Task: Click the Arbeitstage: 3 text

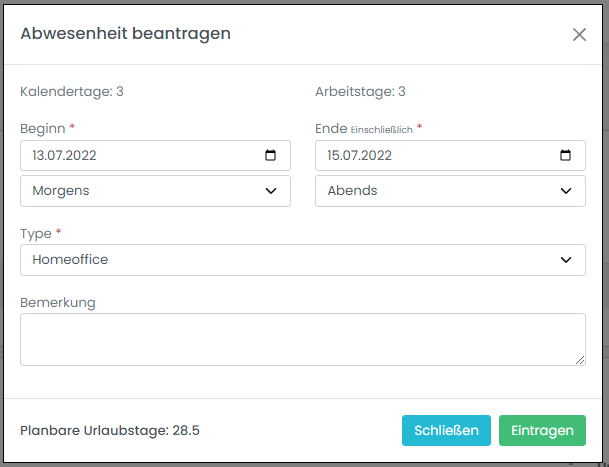Action: (x=360, y=92)
